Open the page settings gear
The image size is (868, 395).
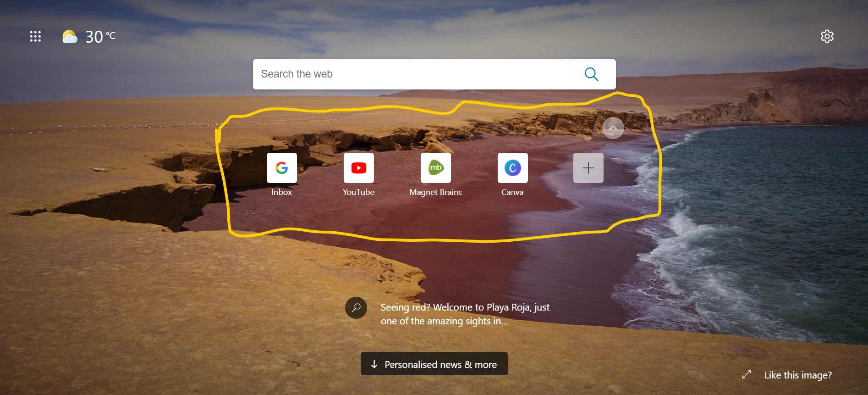[x=827, y=36]
